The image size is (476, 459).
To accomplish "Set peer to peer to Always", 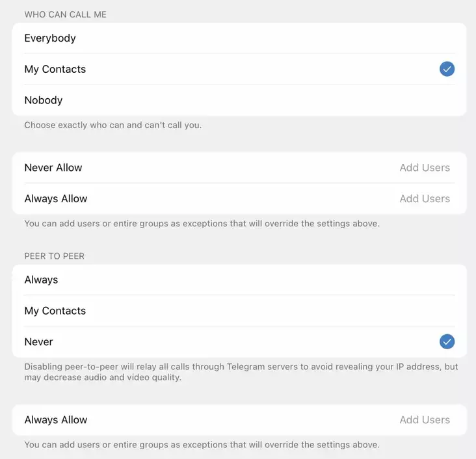I will pos(239,280).
